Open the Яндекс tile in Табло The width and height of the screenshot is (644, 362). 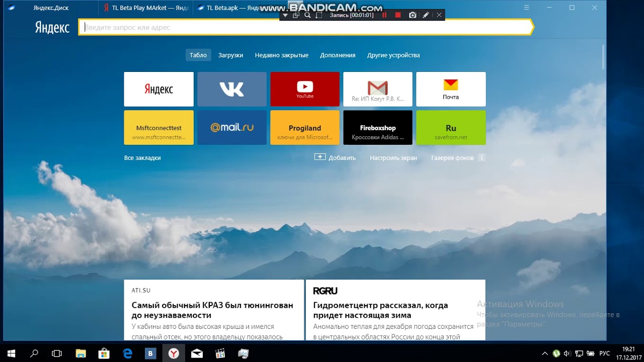(158, 89)
